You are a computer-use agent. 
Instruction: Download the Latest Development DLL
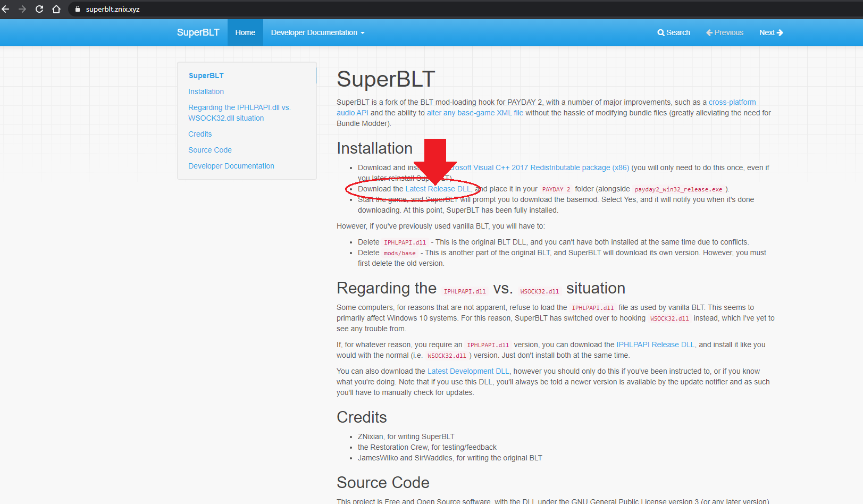(x=468, y=371)
